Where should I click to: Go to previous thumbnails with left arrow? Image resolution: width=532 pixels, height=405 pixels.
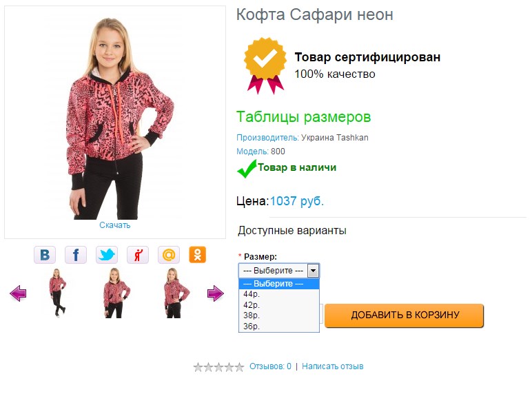tap(18, 293)
